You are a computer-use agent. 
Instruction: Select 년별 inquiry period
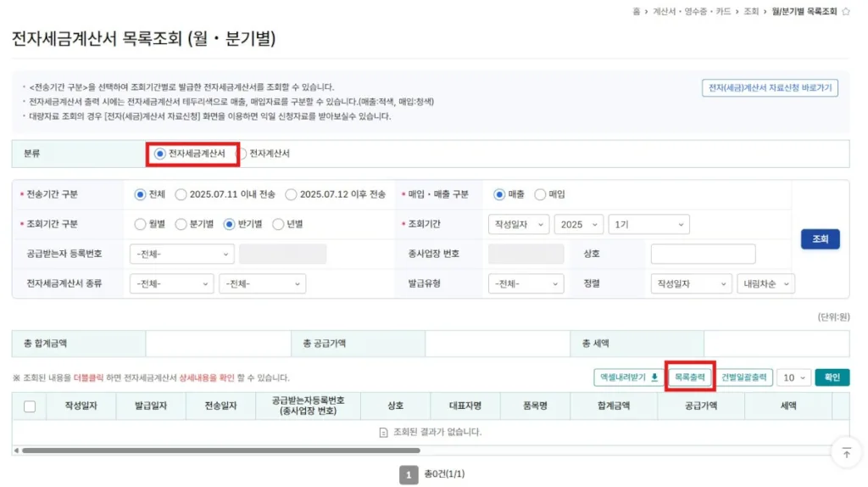pyautogui.click(x=278, y=224)
